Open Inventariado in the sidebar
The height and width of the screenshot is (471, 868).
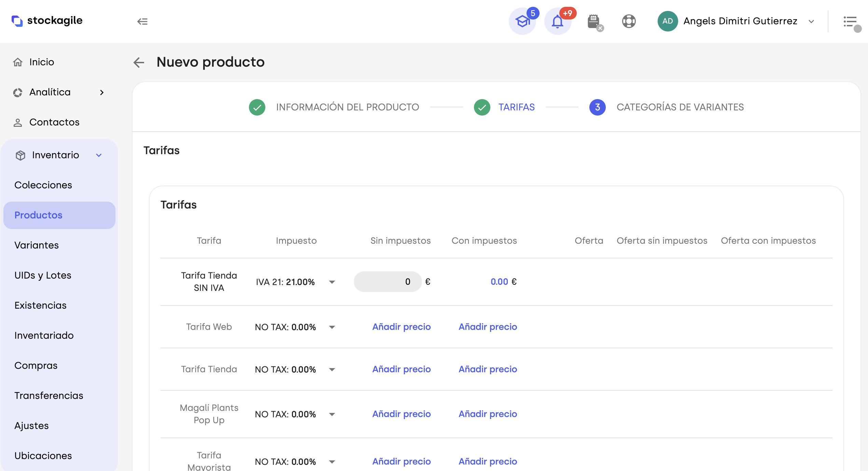tap(44, 336)
